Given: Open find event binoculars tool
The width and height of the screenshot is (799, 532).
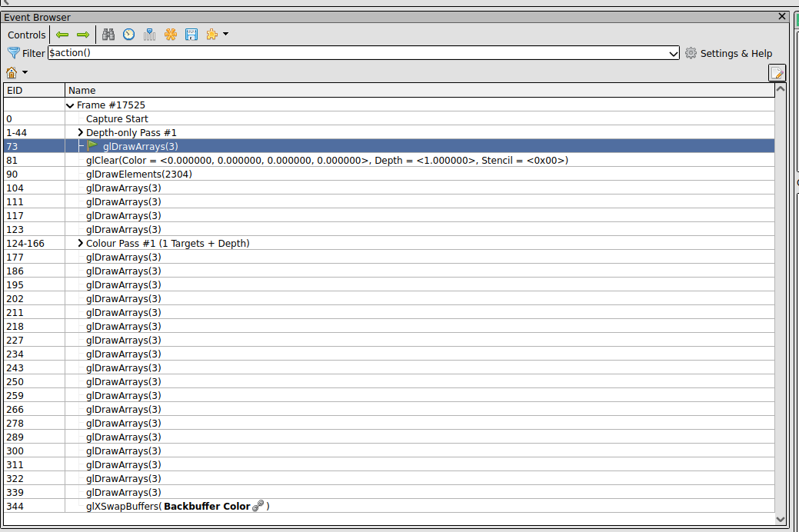Looking at the screenshot, I should [x=108, y=35].
